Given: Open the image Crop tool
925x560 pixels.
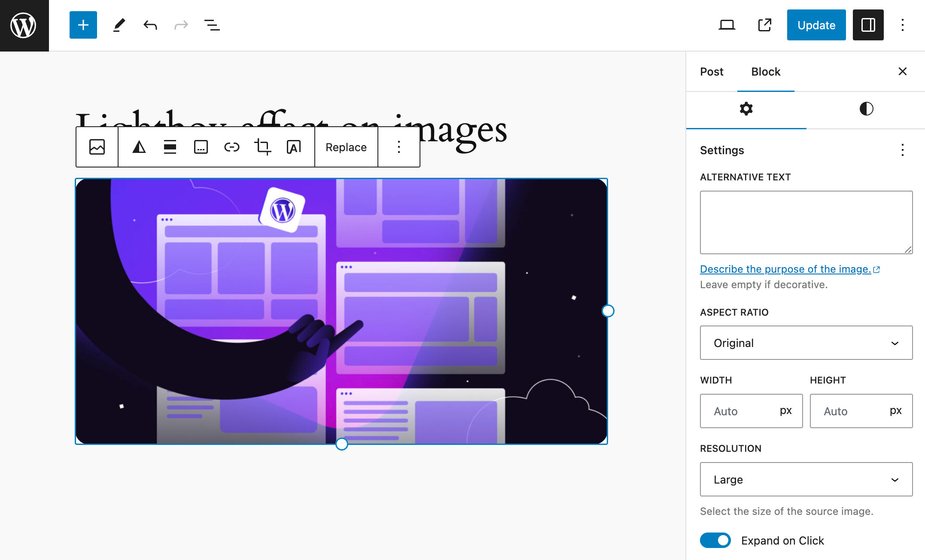Looking at the screenshot, I should (x=263, y=147).
